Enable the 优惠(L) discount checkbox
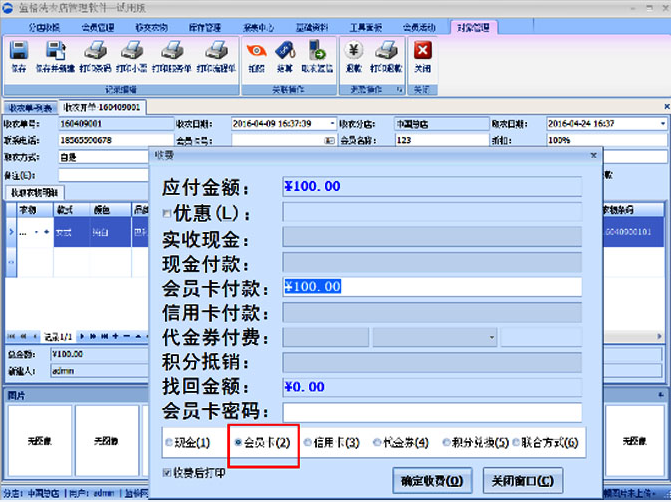Screen dimensions: 671x502 coord(167,213)
